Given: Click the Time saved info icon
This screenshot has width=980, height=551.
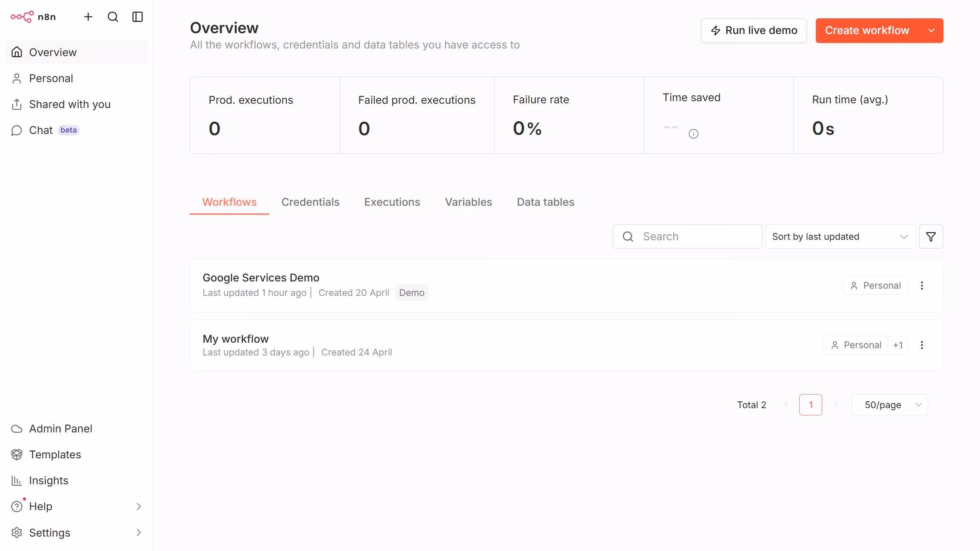Looking at the screenshot, I should click(693, 133).
